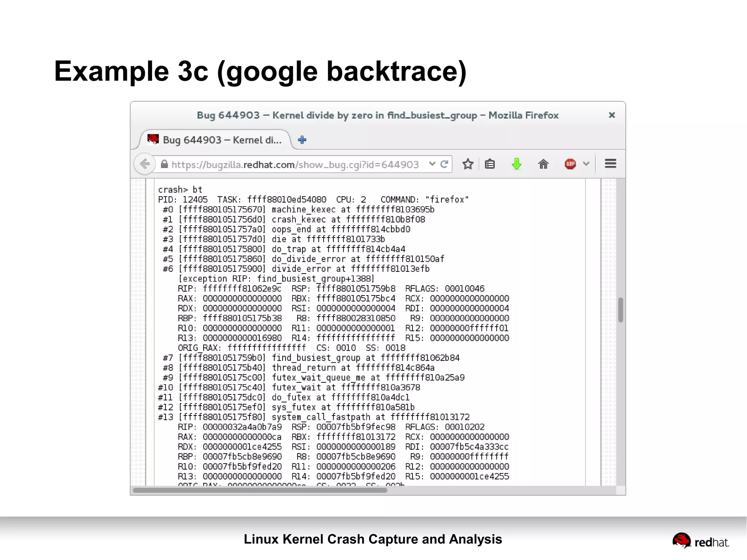Click the #8 thread_return frame
Viewport: 747px width, 560px height.
click(299, 368)
